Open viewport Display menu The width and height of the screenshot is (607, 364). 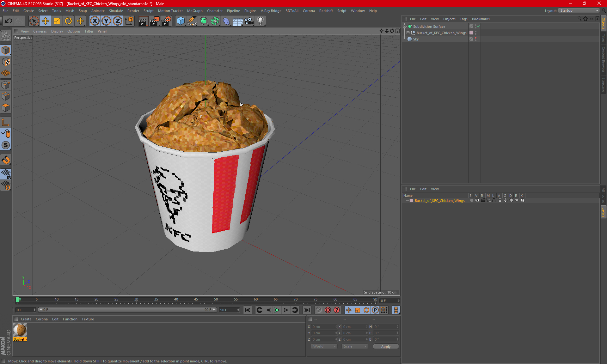pyautogui.click(x=57, y=31)
